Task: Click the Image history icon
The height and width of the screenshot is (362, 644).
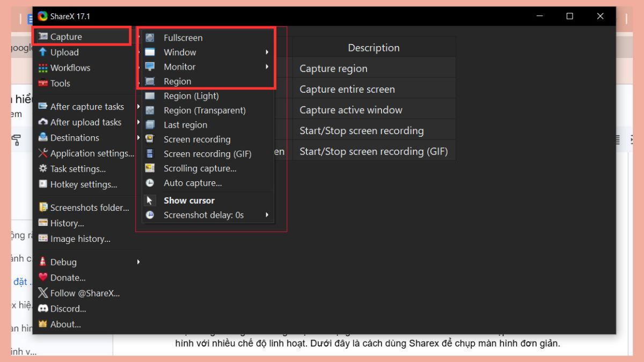Action: coord(43,239)
